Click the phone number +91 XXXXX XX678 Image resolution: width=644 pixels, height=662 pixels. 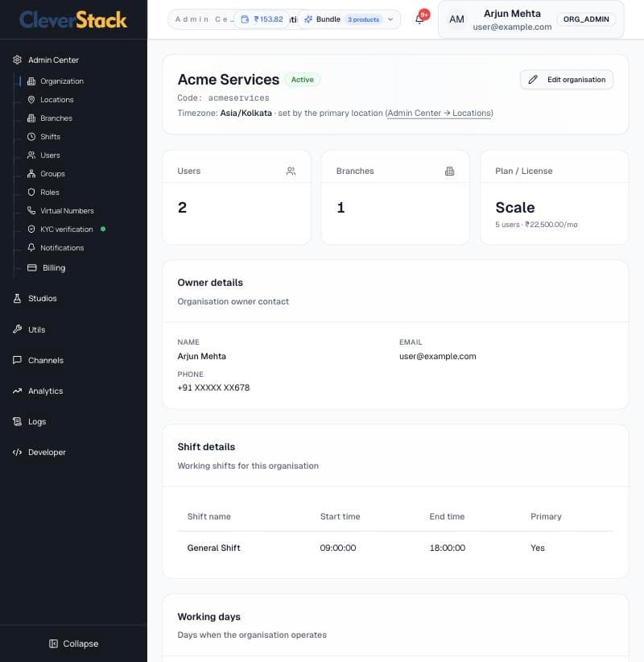pyautogui.click(x=213, y=387)
